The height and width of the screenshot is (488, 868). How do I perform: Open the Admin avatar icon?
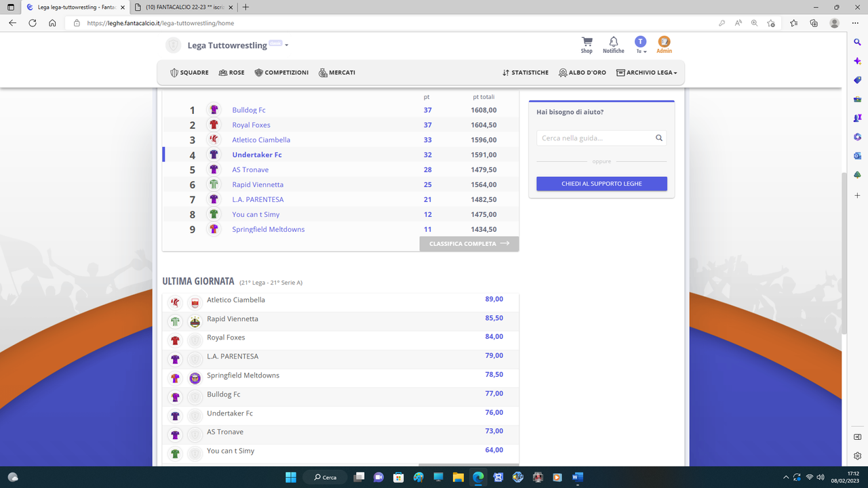664,42
